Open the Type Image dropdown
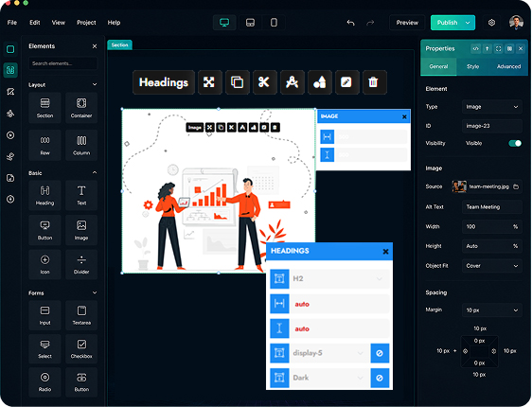This screenshot has height=407, width=532. 491,107
